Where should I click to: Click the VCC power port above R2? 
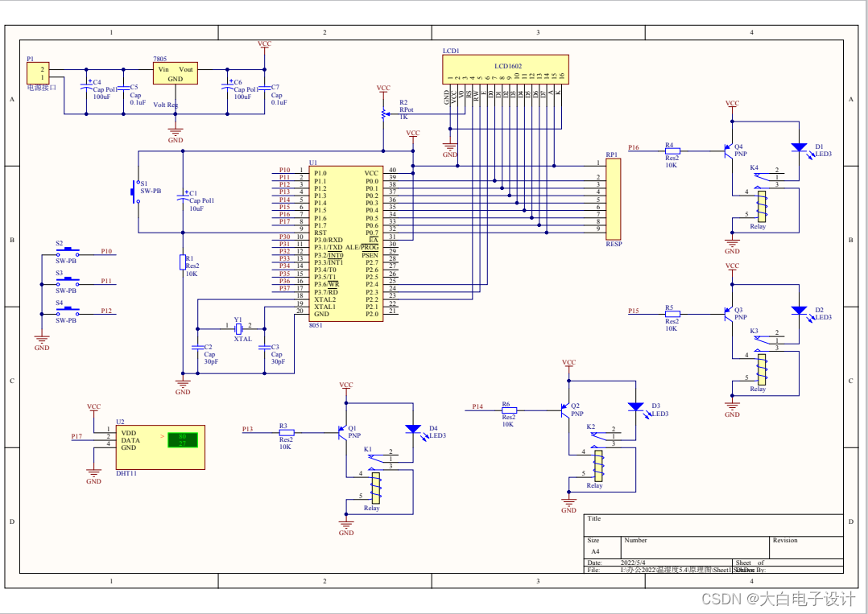pyautogui.click(x=383, y=89)
